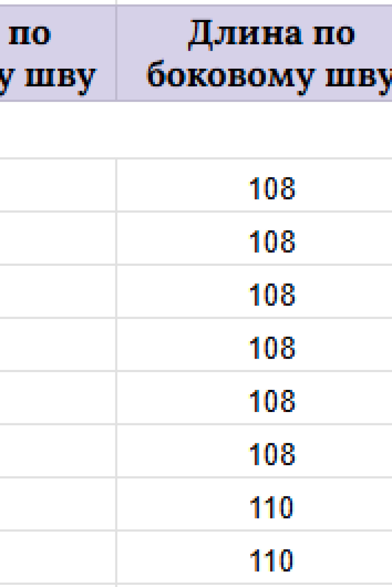Select the blank cell directly under 'Длина по боковому шву' header

(x=254, y=129)
